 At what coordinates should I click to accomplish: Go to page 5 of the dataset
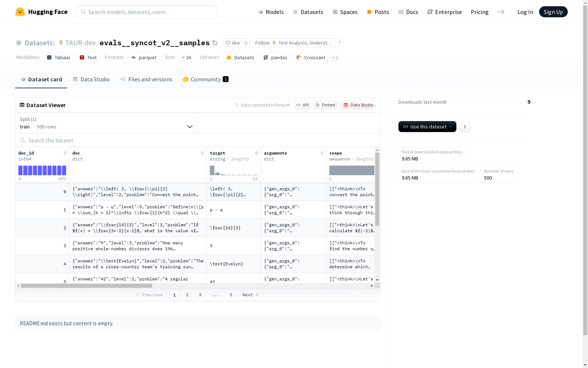(231, 295)
